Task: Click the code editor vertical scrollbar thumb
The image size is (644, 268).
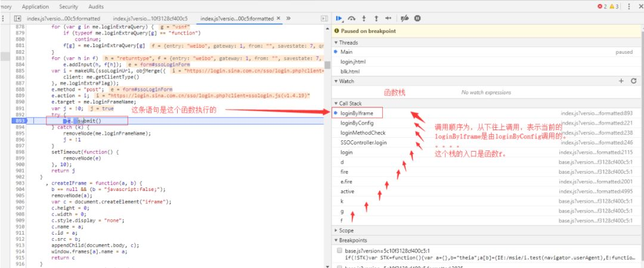Action: pos(327,65)
